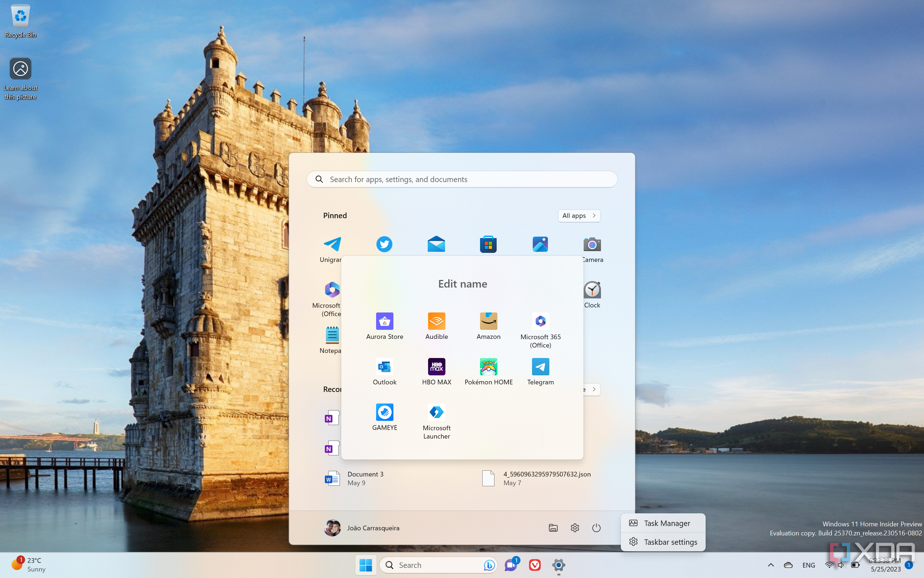Viewport: 924px width, 578px height.
Task: Open João Carrasqueira user profile
Action: 361,528
